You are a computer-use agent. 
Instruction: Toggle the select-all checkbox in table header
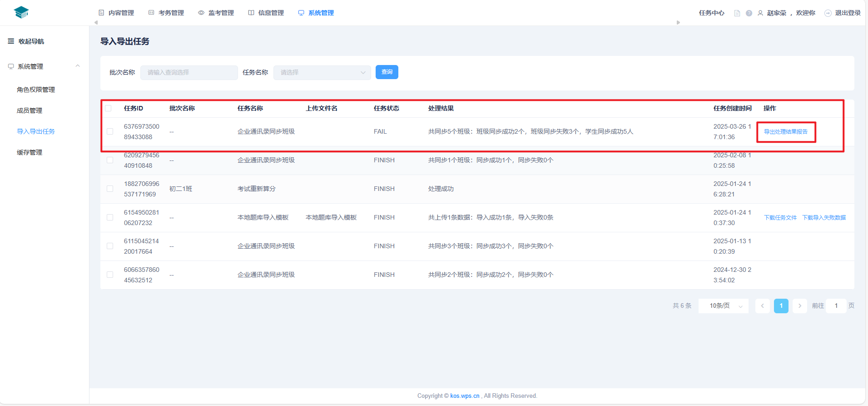108,108
